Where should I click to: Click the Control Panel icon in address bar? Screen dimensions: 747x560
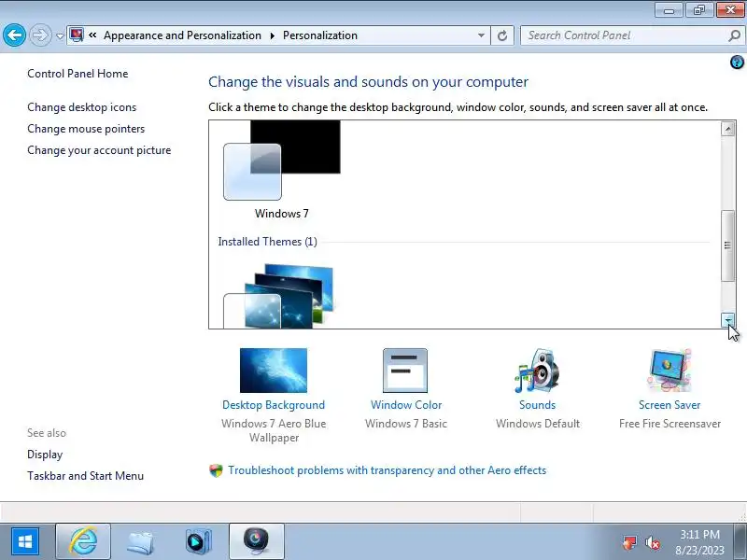point(77,35)
